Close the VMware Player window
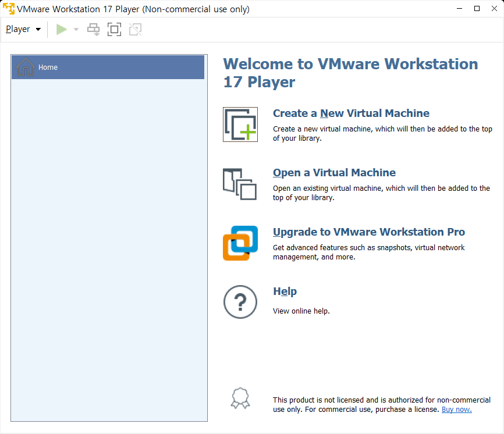Screen dimensions: 504x434 (494, 9)
